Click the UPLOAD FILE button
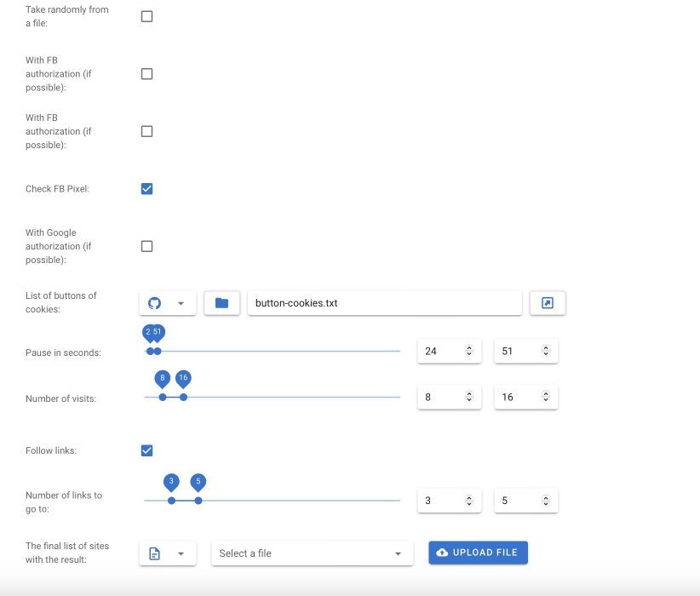This screenshot has height=596, width=700. click(478, 553)
